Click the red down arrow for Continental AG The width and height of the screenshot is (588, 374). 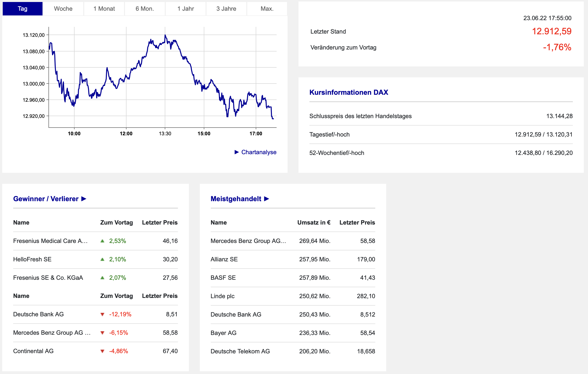click(102, 351)
